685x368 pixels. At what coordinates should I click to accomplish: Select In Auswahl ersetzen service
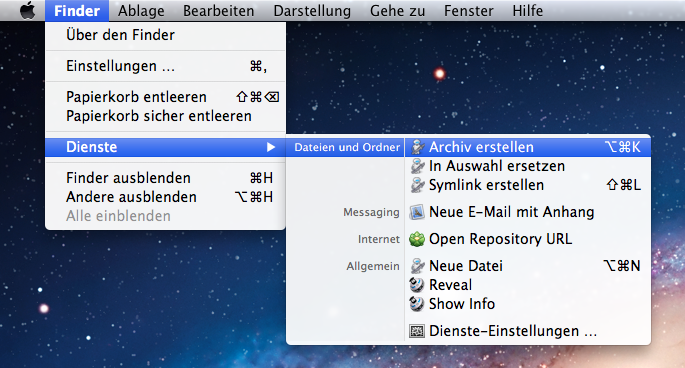[528, 166]
